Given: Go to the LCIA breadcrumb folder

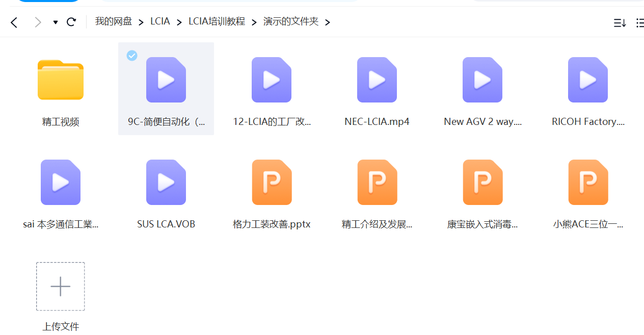Looking at the screenshot, I should click(160, 21).
